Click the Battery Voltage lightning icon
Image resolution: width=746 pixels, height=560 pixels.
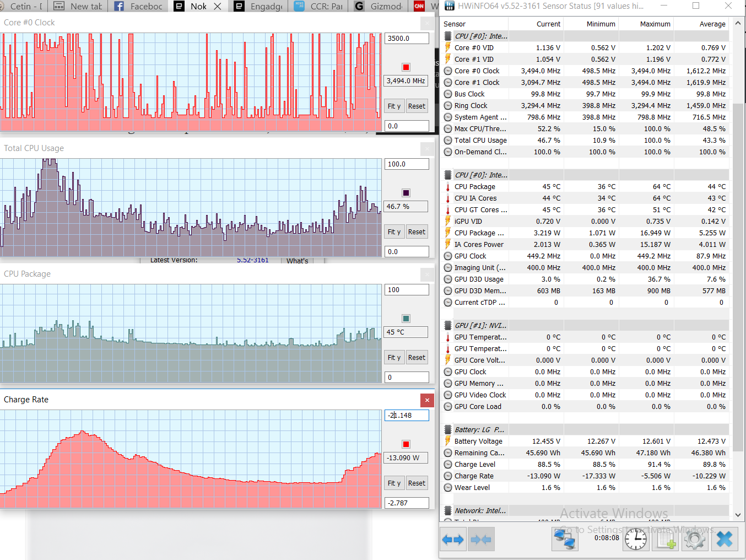tap(448, 441)
